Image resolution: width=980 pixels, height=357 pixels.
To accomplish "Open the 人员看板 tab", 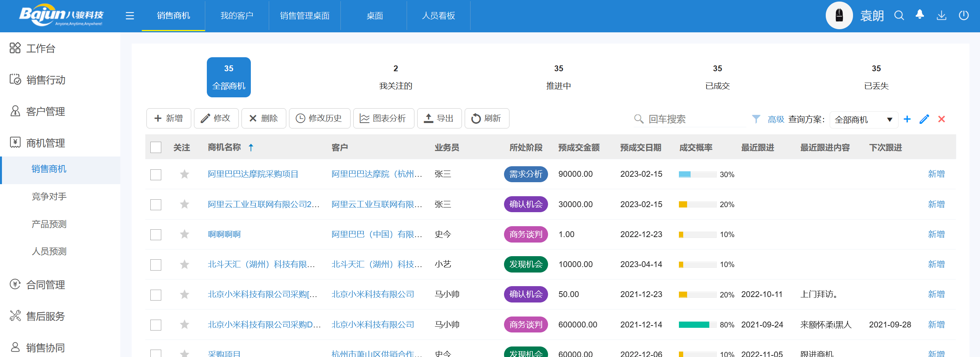I will 438,16.
